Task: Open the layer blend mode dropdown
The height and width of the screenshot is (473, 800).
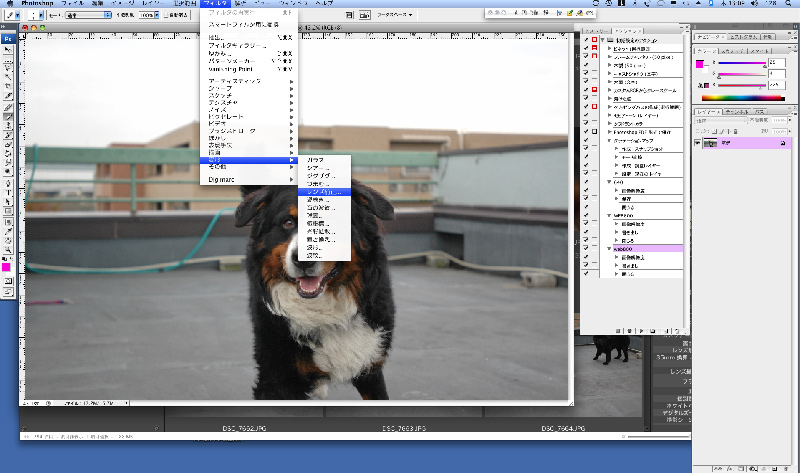Action: pos(721,120)
